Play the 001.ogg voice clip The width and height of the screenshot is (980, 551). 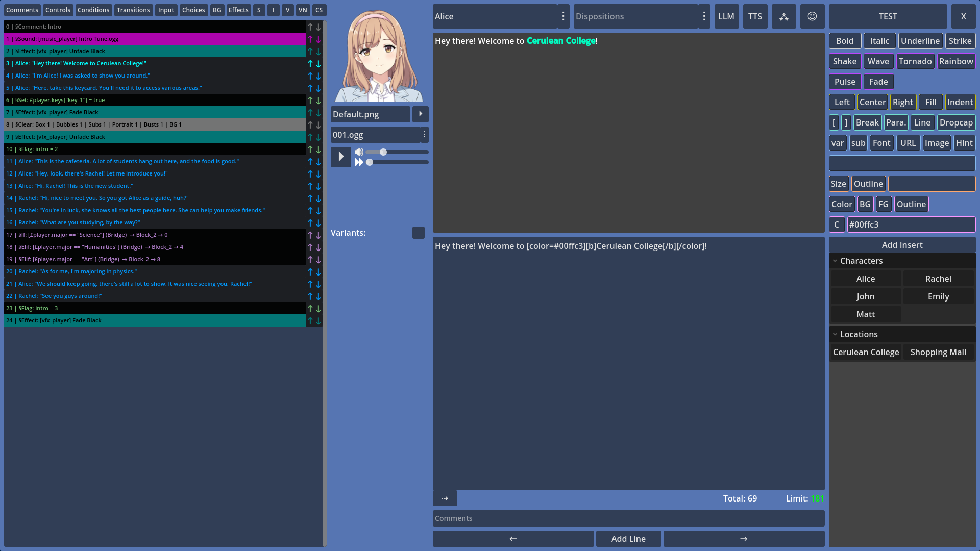coord(340,157)
